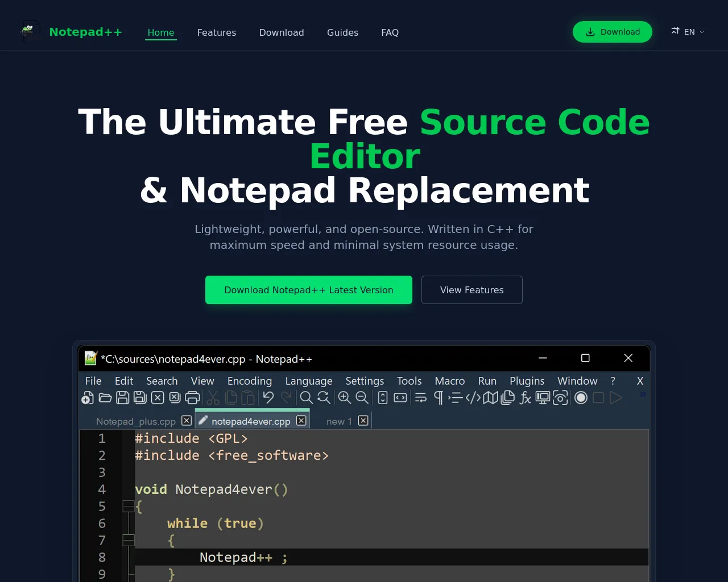The width and height of the screenshot is (728, 582).
Task: Click the Playback macro triangle icon
Action: point(616,398)
